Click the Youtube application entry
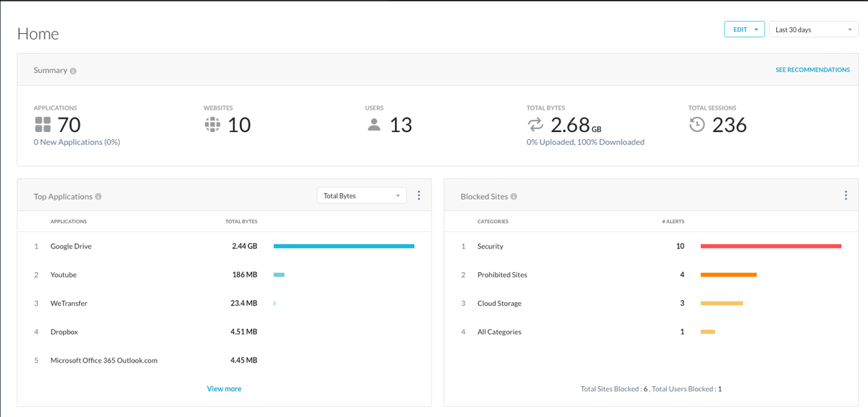 click(63, 275)
